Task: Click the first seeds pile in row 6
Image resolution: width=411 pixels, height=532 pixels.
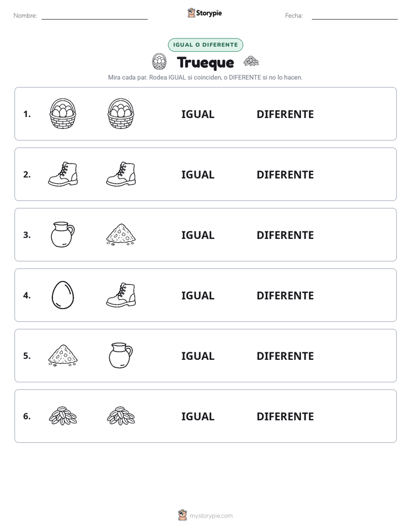Action: coord(63,416)
